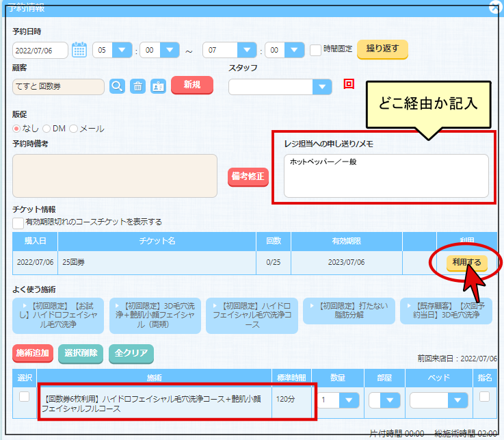Close the 予約情報 dialog
This screenshot has height=440, width=504.
(x=495, y=8)
